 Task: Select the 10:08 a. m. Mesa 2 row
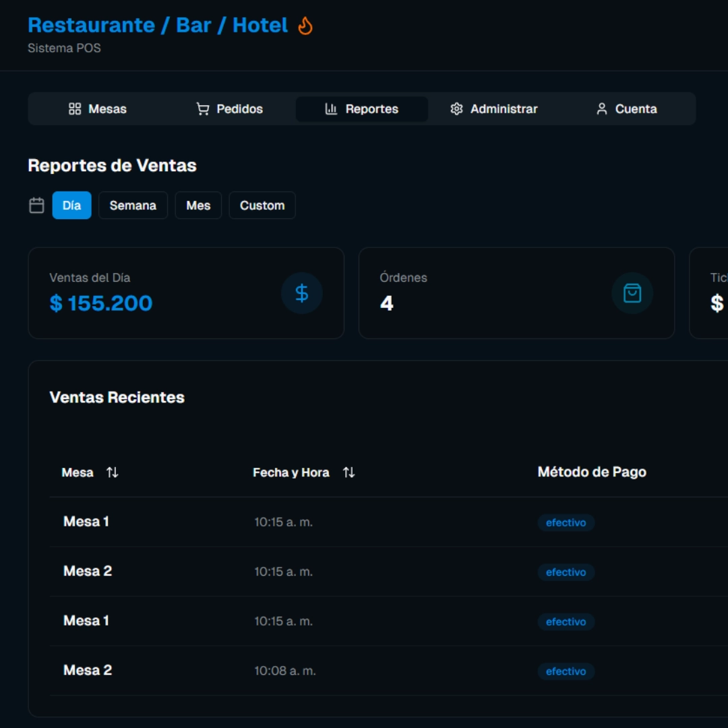[284, 671]
